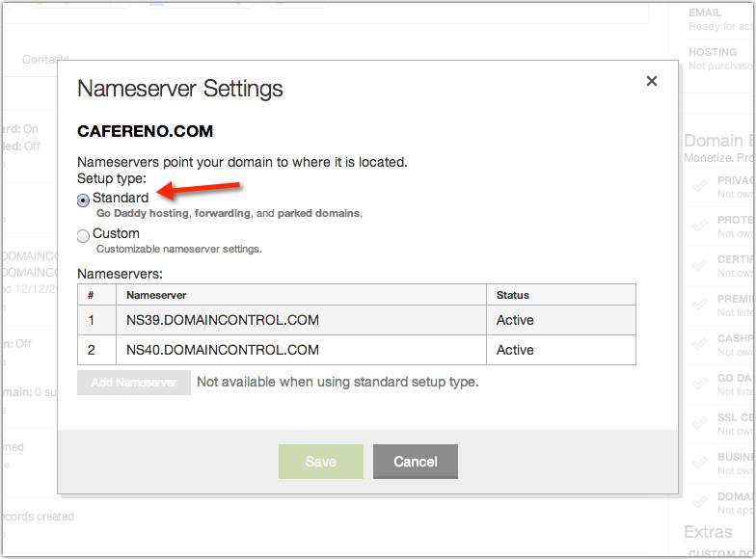Click the Nameserver column header
The width and height of the screenshot is (756, 559).
tap(156, 295)
